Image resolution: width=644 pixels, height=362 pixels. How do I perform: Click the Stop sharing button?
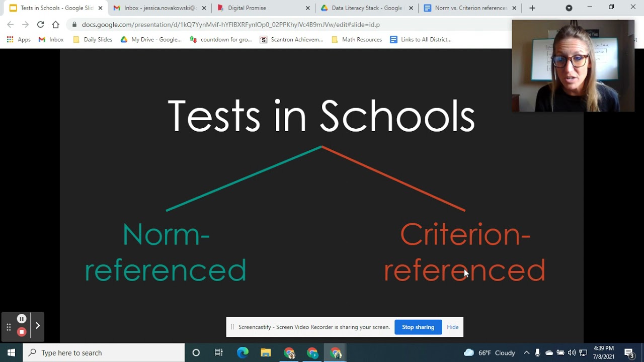click(x=418, y=327)
